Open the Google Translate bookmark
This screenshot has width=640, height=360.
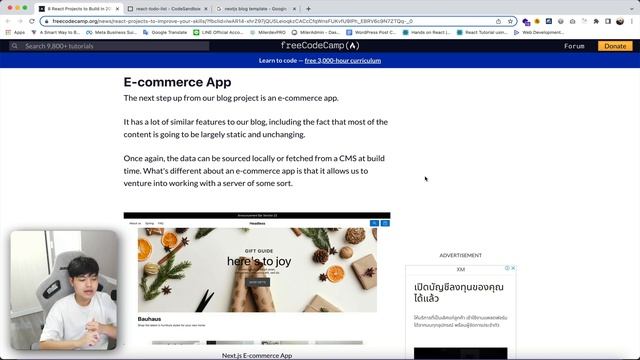[x=165, y=32]
